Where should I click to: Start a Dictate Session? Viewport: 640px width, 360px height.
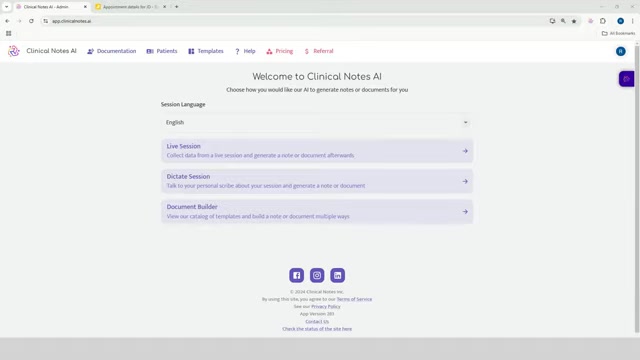(x=317, y=181)
